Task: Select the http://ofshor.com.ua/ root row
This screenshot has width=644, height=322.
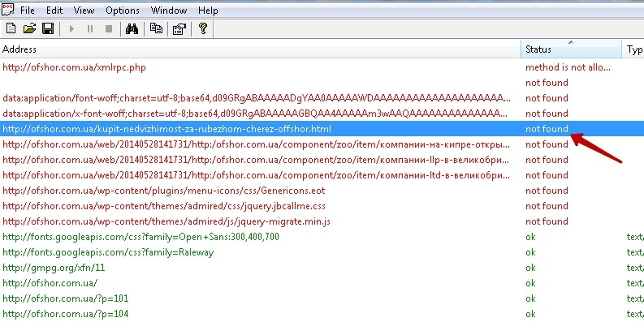Action: pos(322,283)
